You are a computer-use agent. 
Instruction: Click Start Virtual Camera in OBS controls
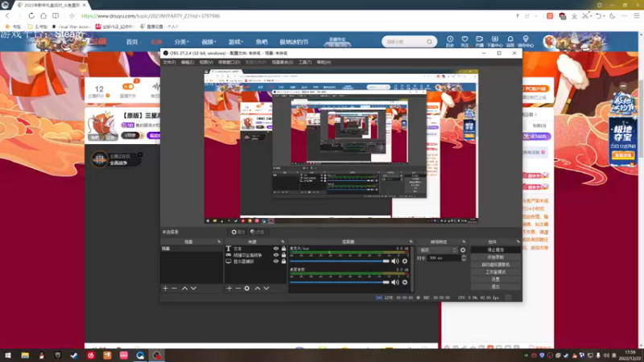pos(495,265)
